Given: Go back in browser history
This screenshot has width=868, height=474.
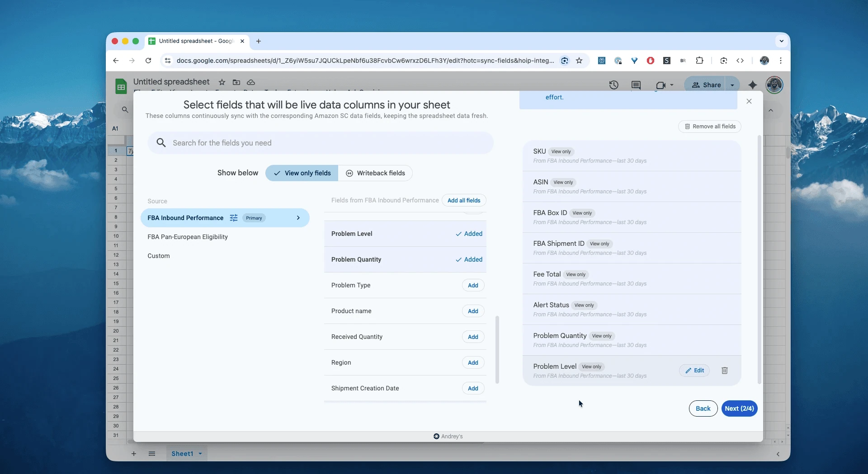Looking at the screenshot, I should [x=116, y=61].
